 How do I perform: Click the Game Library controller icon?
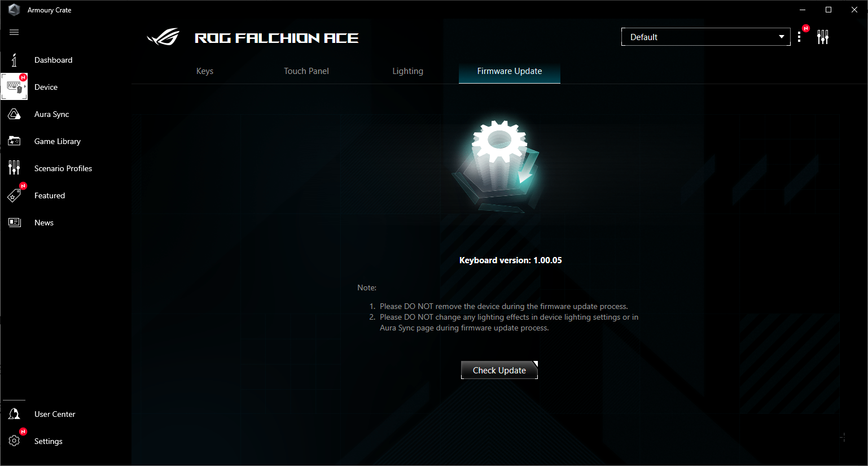(x=14, y=141)
